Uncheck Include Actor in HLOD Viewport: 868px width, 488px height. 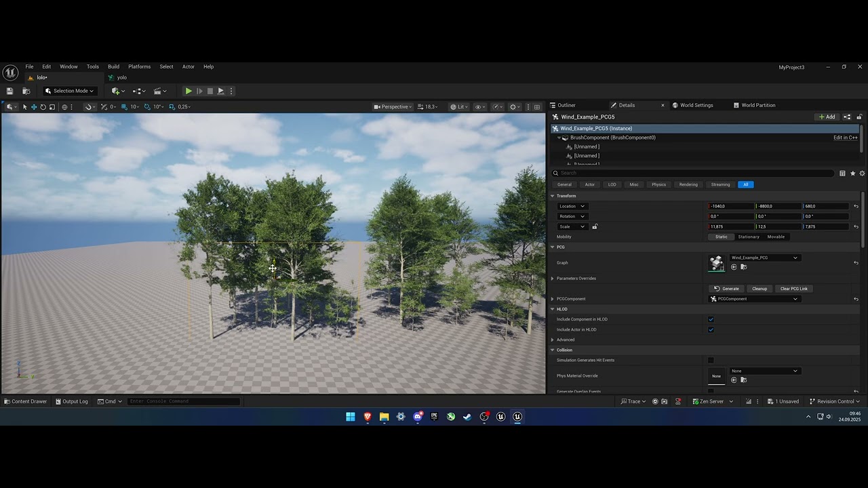pos(711,329)
